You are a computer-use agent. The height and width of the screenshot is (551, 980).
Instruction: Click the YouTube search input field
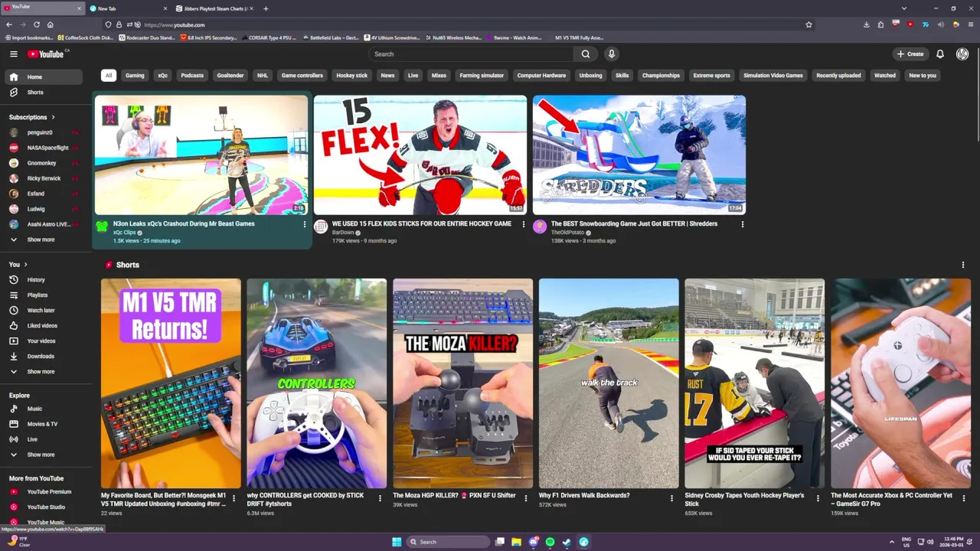tap(472, 54)
